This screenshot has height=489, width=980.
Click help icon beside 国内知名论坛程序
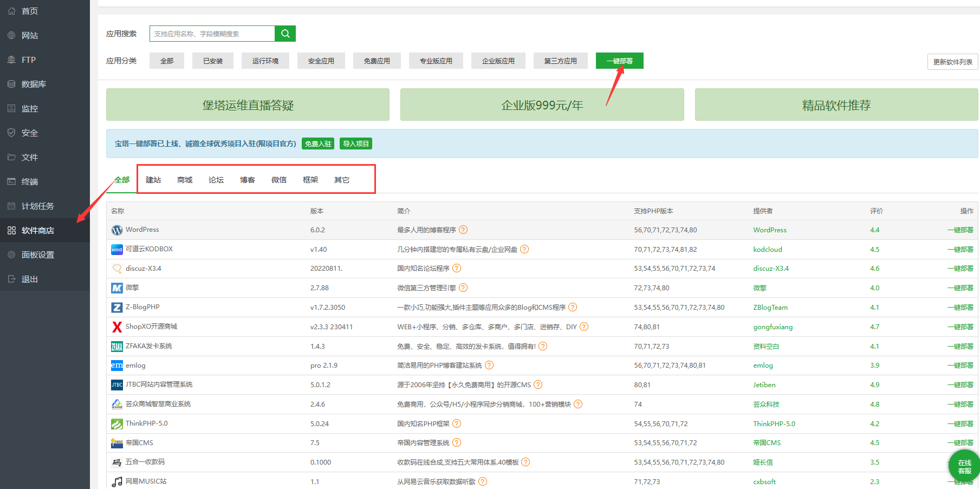(x=457, y=268)
